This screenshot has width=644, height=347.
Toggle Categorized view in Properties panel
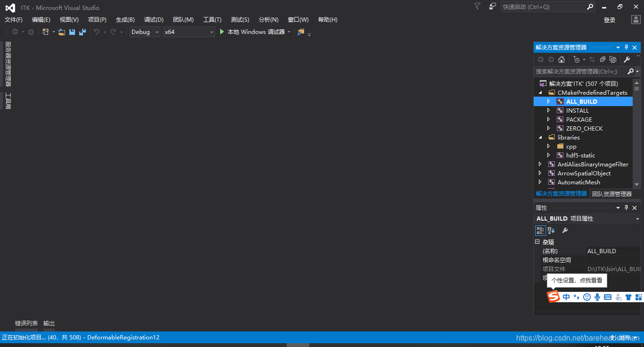click(540, 231)
